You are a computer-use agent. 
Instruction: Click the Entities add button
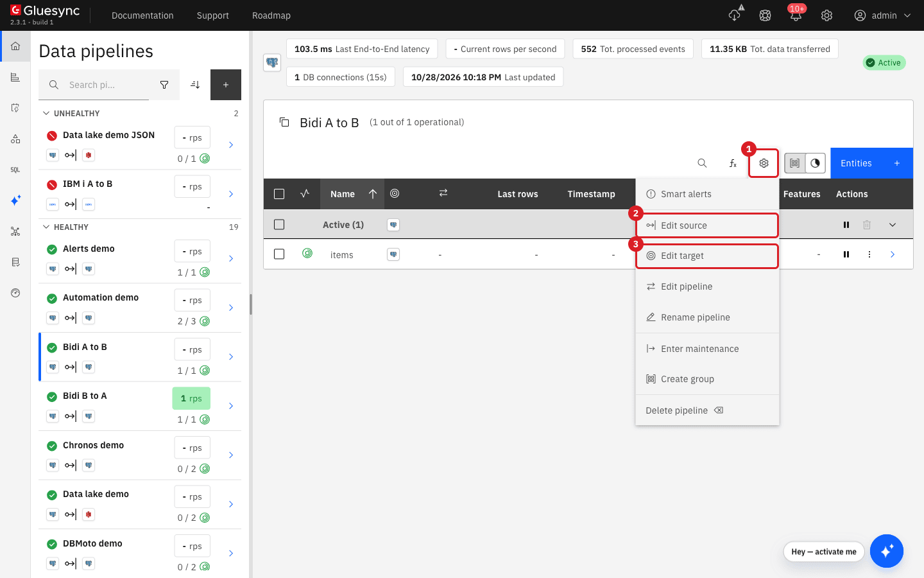(x=871, y=163)
